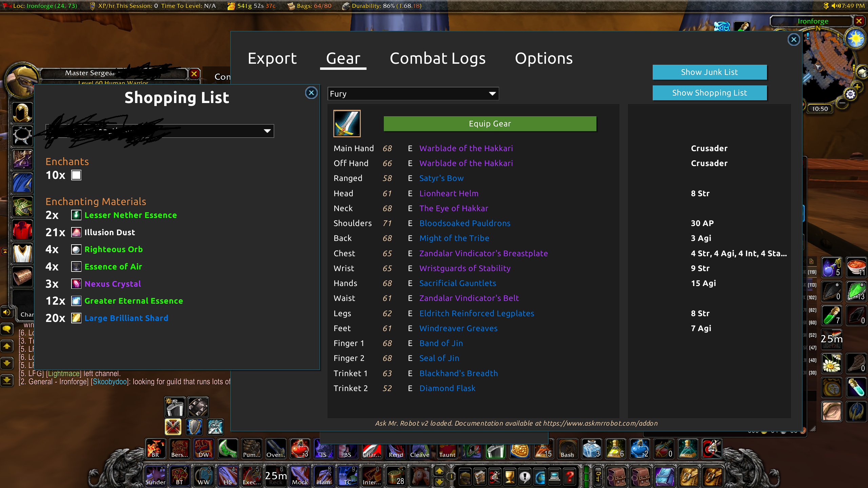Open the Fury setup dropdown
The width and height of the screenshot is (868, 488).
(413, 94)
